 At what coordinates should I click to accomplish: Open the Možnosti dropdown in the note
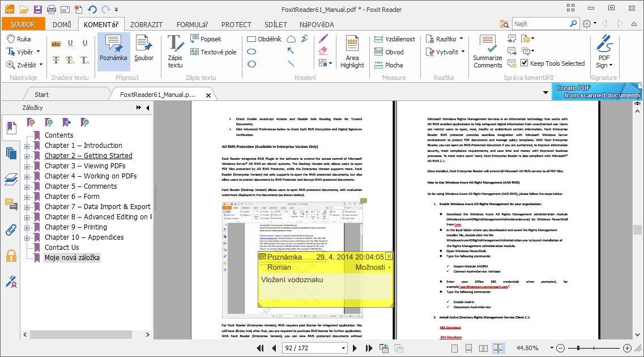[x=373, y=267]
